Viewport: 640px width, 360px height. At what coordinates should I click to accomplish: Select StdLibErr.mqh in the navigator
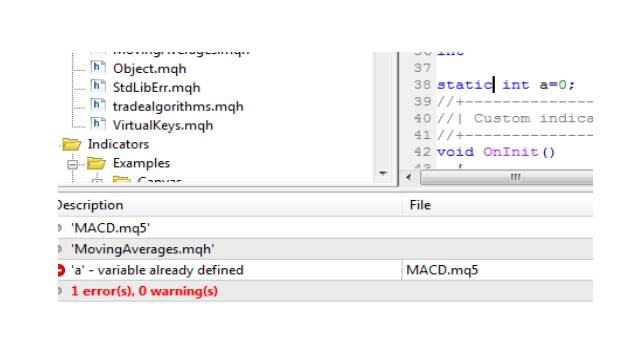[x=156, y=87]
